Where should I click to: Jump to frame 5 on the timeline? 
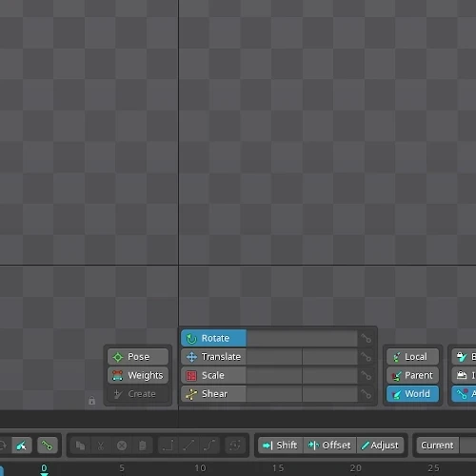122,468
